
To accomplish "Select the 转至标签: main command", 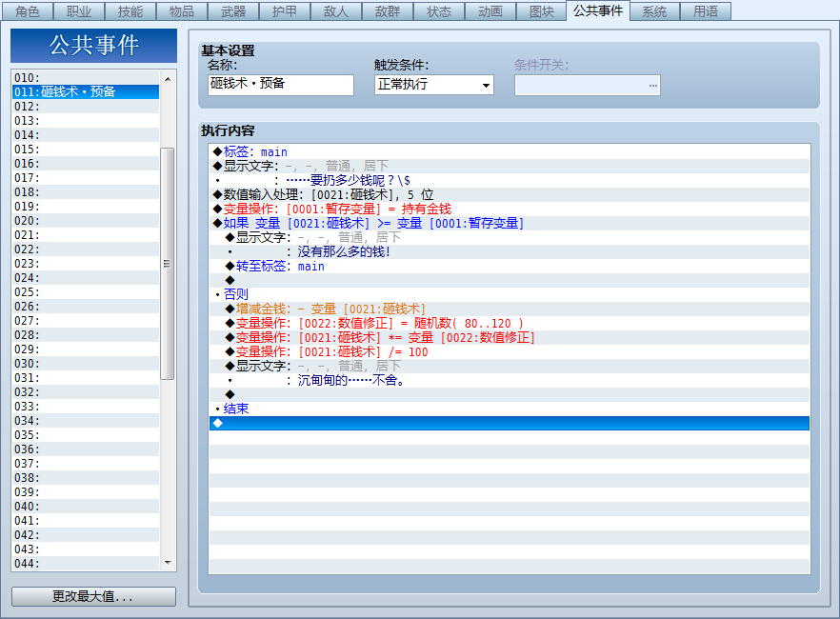I will tap(510, 266).
